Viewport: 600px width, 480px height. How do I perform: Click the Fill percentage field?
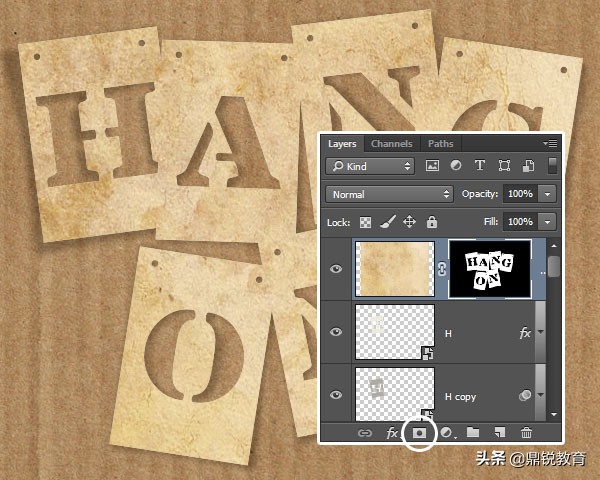(x=520, y=222)
